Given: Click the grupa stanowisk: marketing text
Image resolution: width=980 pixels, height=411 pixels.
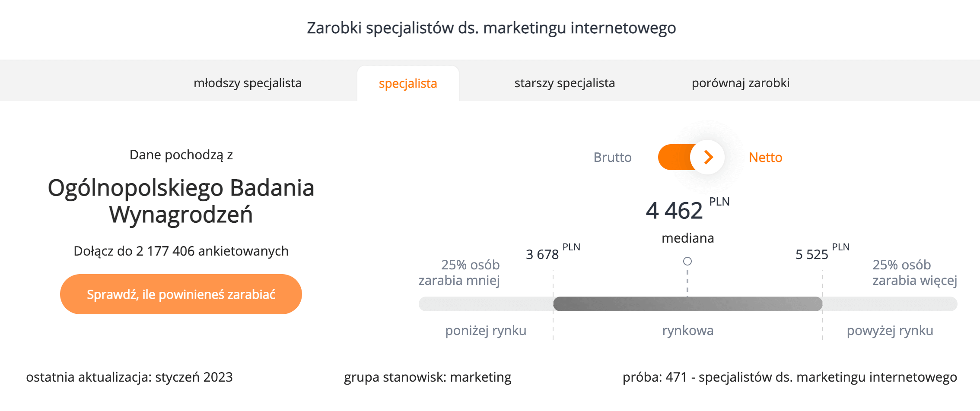Looking at the screenshot, I should 427,377.
